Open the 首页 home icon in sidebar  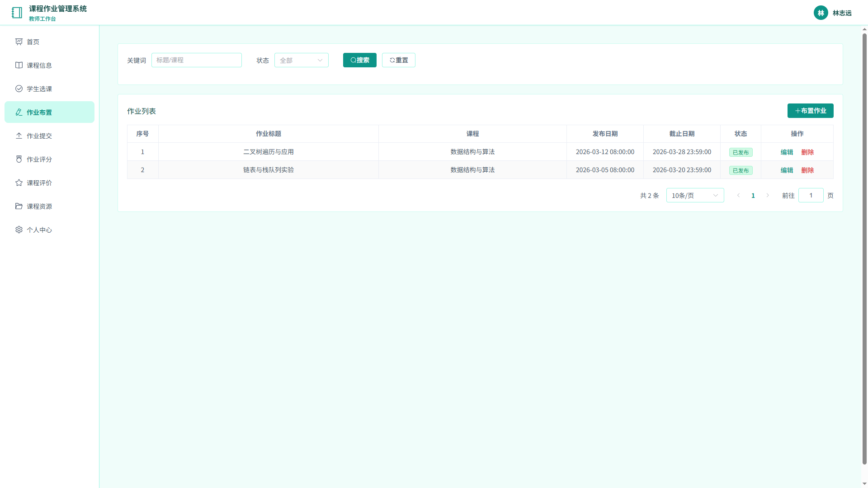click(x=19, y=42)
